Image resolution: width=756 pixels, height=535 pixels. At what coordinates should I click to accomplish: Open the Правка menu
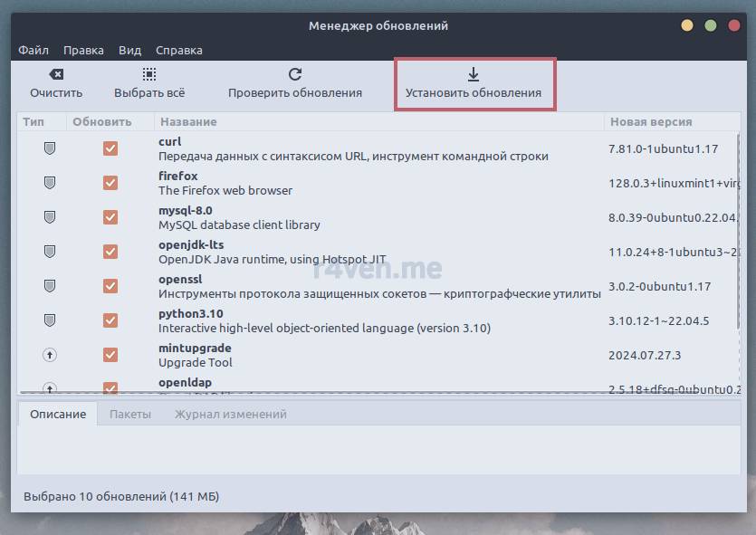(x=83, y=51)
